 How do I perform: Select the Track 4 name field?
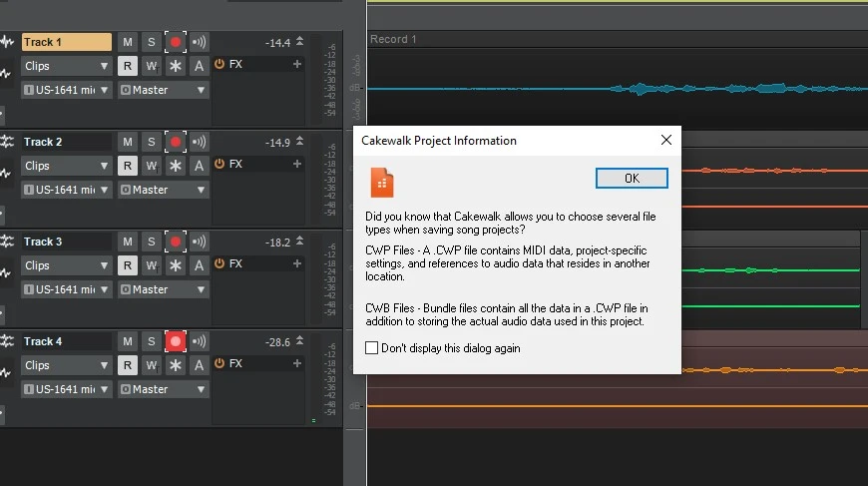pyautogui.click(x=66, y=341)
